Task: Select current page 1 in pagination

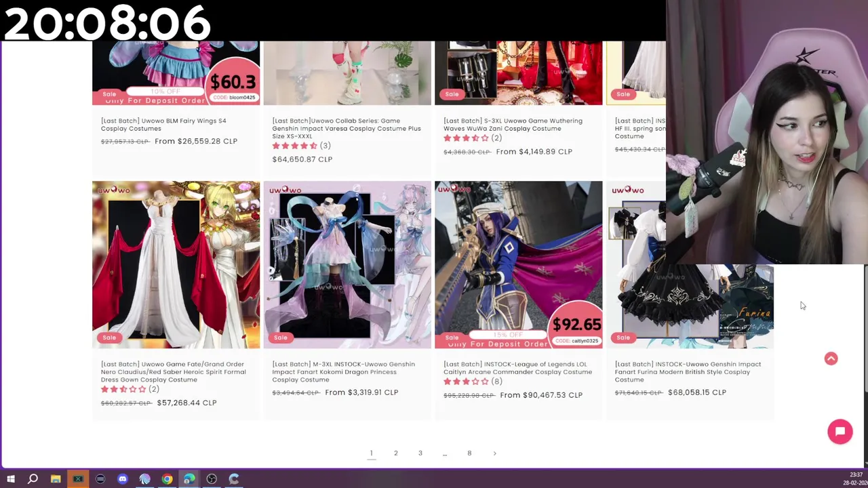Action: coord(371,453)
